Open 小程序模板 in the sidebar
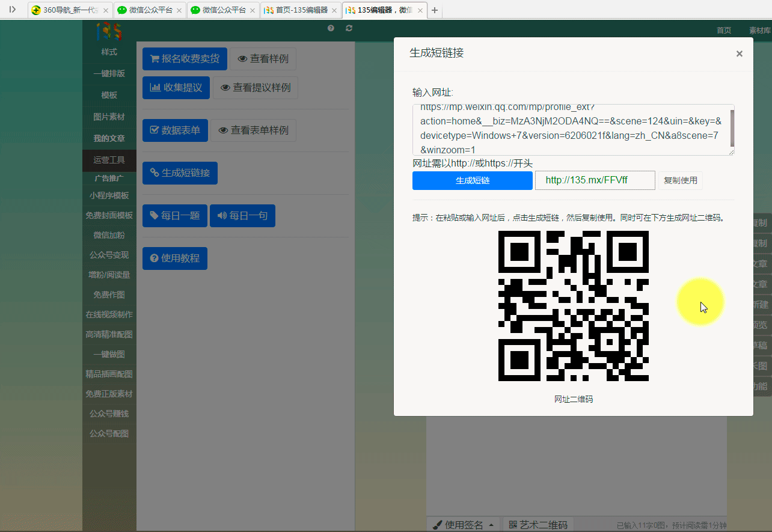The image size is (772, 532). (109, 195)
